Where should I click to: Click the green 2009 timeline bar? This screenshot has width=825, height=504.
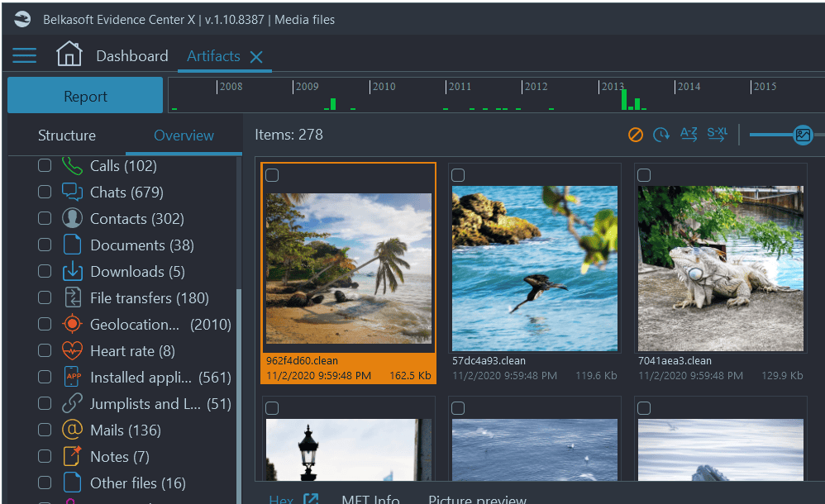[x=333, y=104]
